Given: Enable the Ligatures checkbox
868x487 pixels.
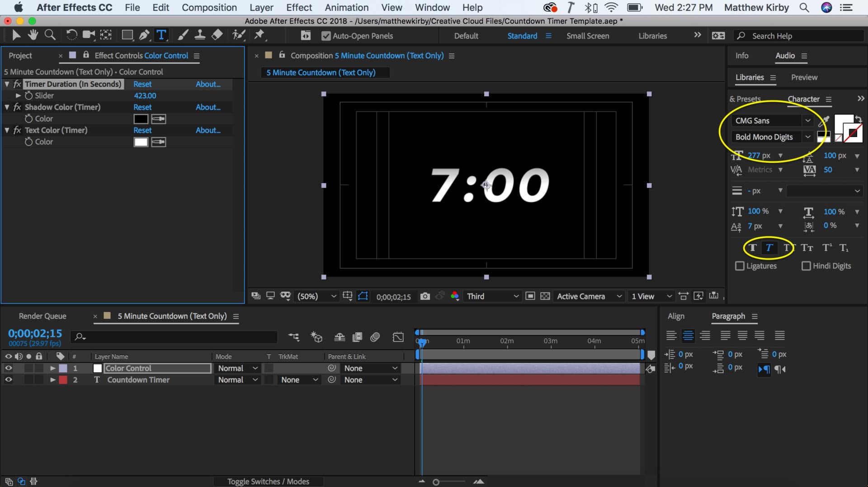Looking at the screenshot, I should pyautogui.click(x=740, y=266).
